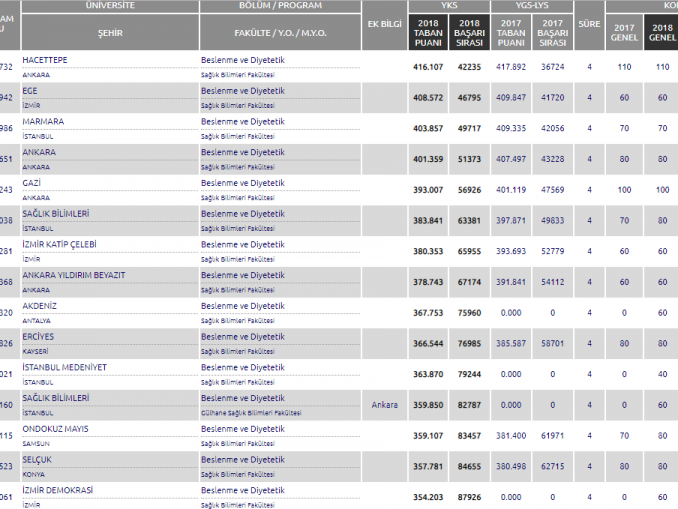Select the ERCİYES university link
Viewport: 678px width, 509px height.
coord(38,336)
